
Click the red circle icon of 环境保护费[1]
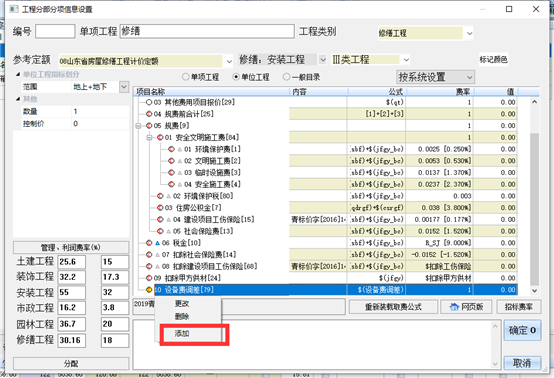coord(171,149)
